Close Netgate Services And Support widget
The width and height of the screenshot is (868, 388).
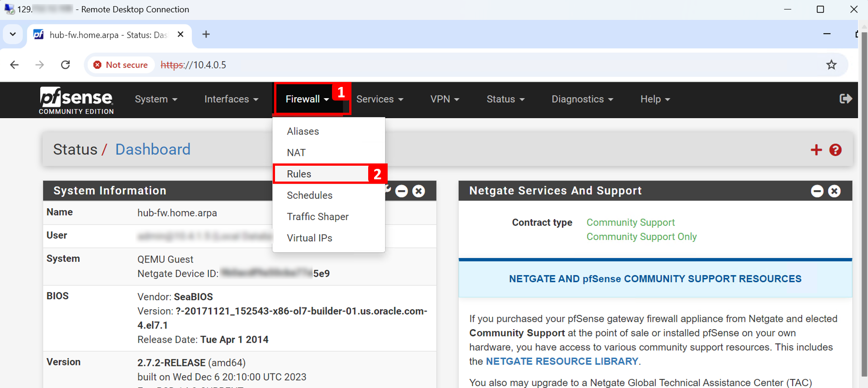[x=835, y=191]
